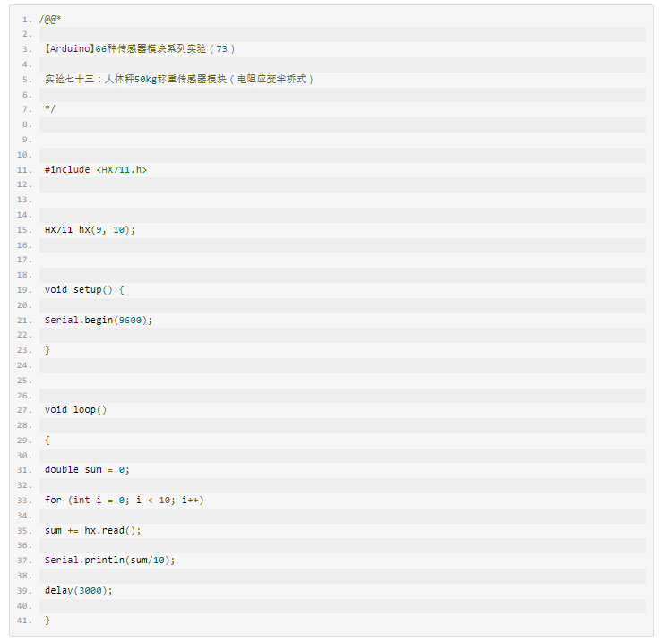Select the 'sum += hx.read();' statement
Screen dimensions: 672x642
[93, 531]
